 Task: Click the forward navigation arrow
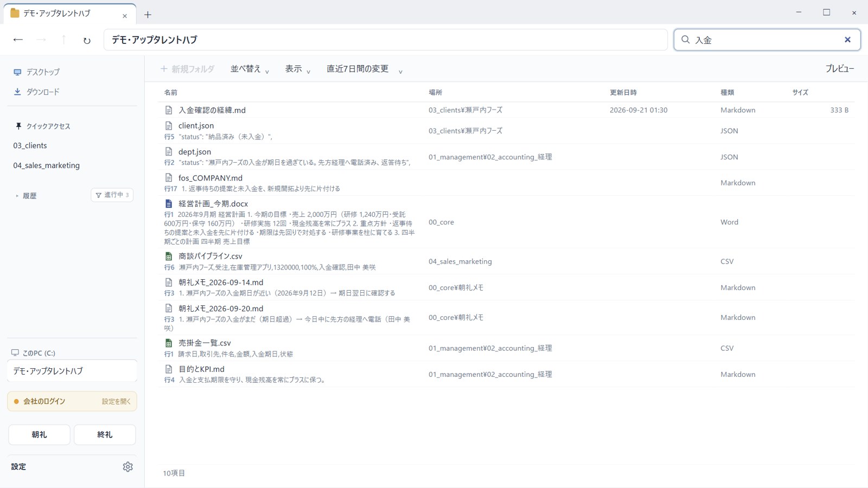click(x=41, y=40)
